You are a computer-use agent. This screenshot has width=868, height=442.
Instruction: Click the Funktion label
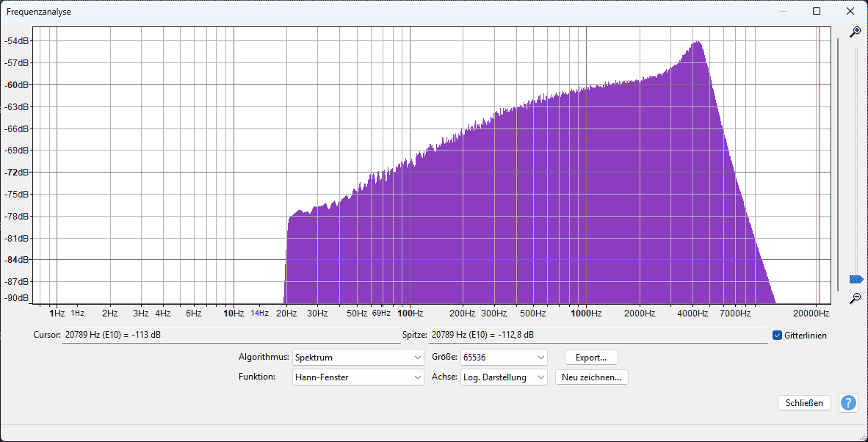coord(257,377)
